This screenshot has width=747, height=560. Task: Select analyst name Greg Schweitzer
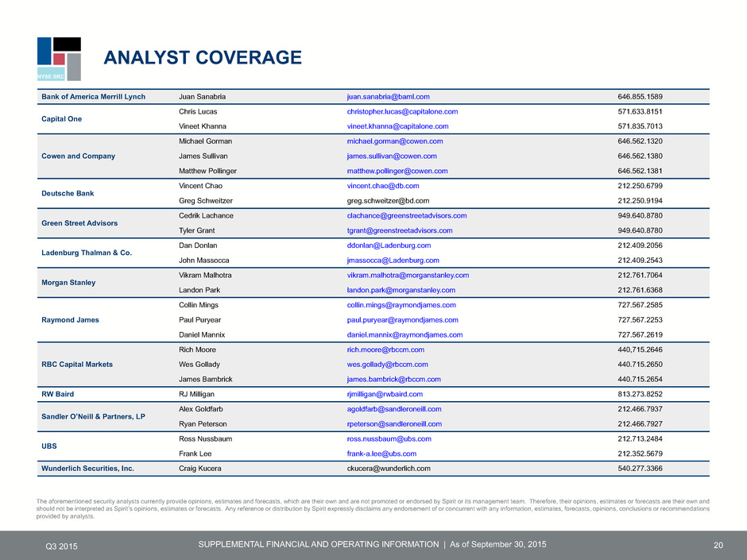[x=206, y=201]
